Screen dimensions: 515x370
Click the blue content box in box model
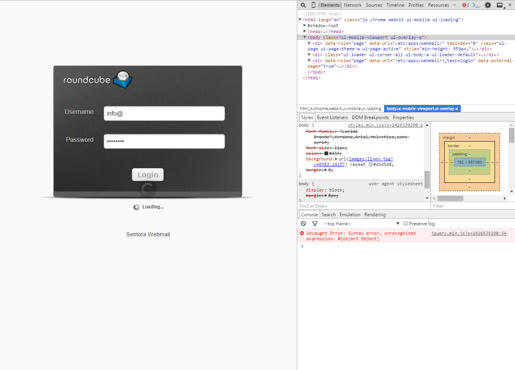469,162
